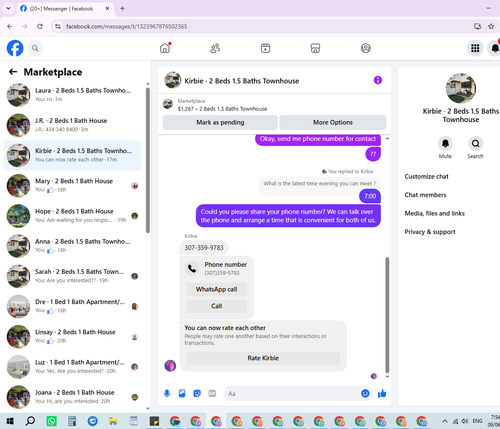The height and width of the screenshot is (429, 500).
Task: Go back with the browser back arrow
Action: (10, 26)
